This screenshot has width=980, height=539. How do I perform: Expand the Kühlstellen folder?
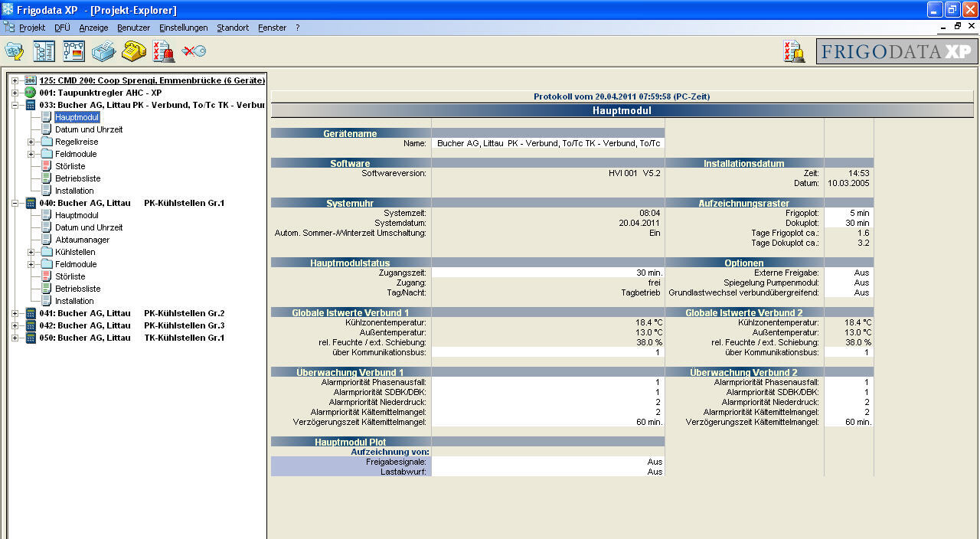click(31, 252)
